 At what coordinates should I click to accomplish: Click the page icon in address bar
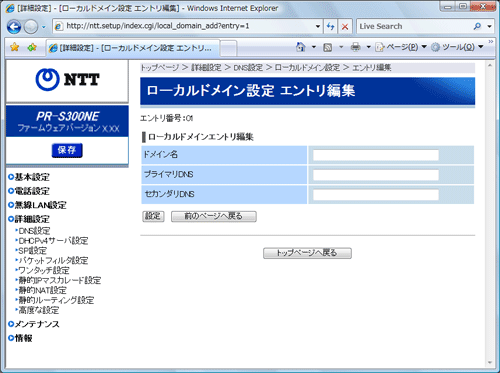[x=59, y=26]
